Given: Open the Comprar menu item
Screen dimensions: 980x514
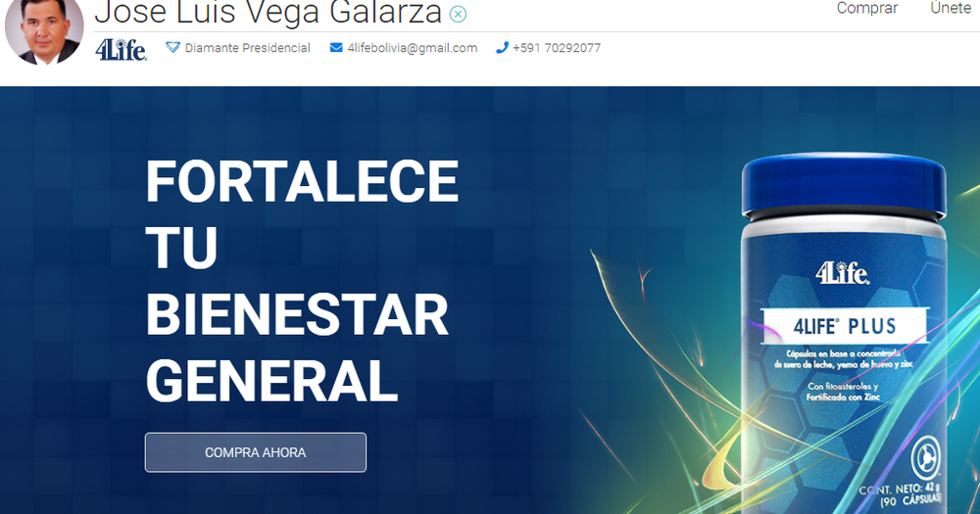Looking at the screenshot, I should 867,8.
